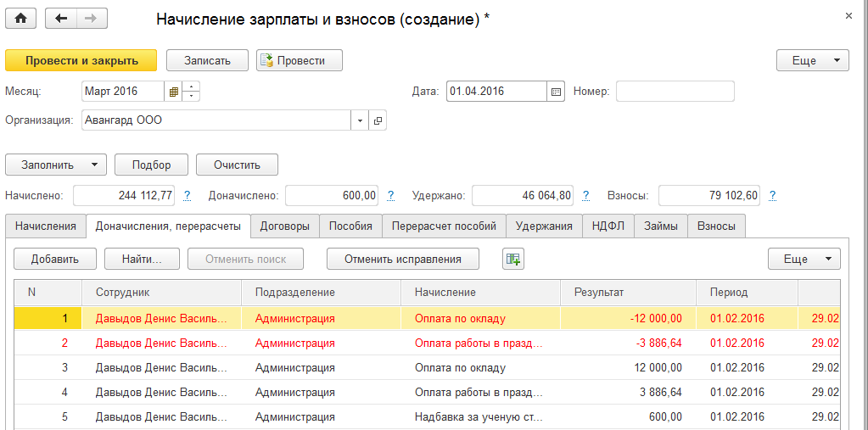Viewport: 868px width, 430px height.
Task: Click the Провести button
Action: tap(300, 60)
